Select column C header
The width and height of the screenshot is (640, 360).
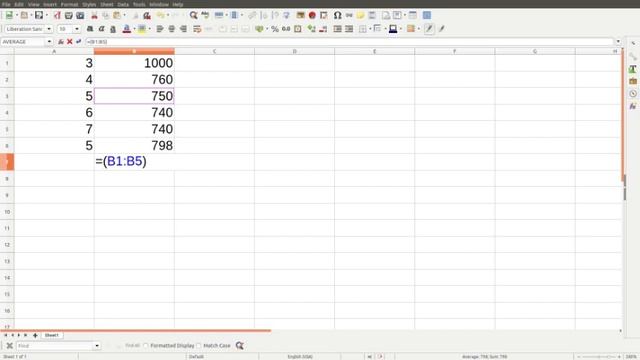coord(214,51)
